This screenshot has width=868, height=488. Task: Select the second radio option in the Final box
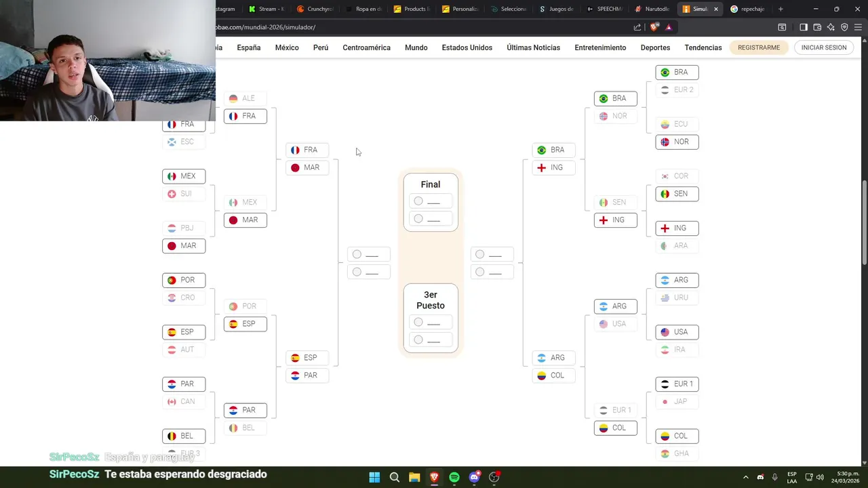point(418,219)
